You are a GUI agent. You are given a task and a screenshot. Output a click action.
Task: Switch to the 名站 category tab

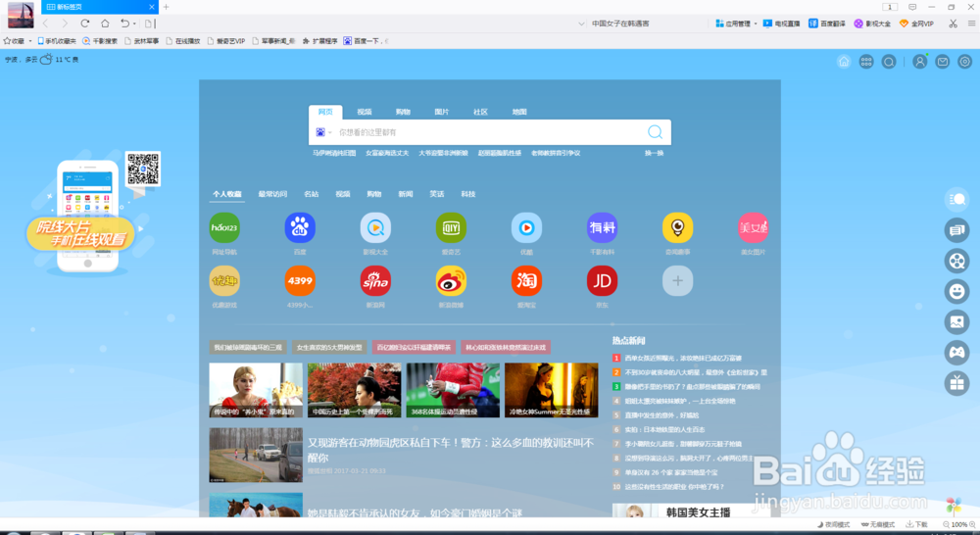point(312,194)
